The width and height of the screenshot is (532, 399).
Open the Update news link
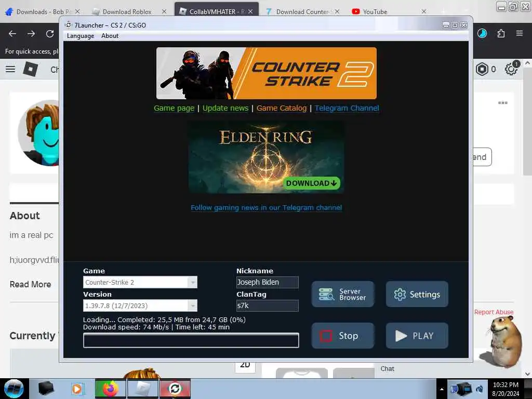[x=225, y=108]
